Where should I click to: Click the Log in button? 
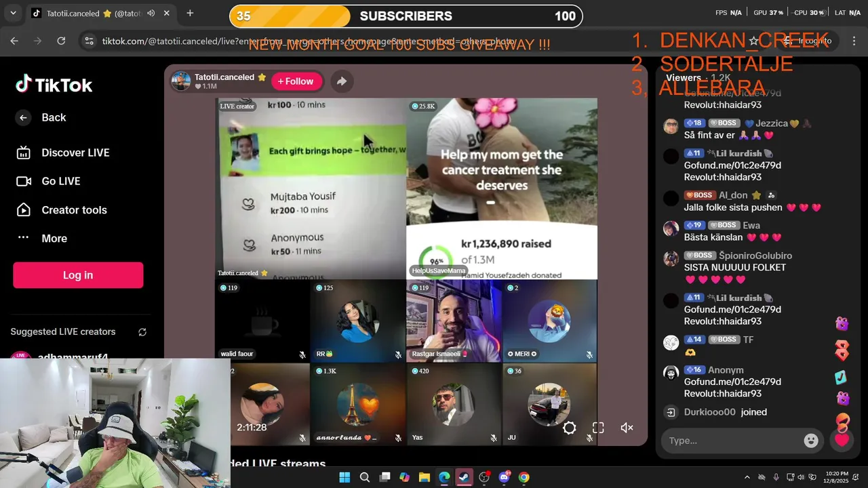click(78, 275)
